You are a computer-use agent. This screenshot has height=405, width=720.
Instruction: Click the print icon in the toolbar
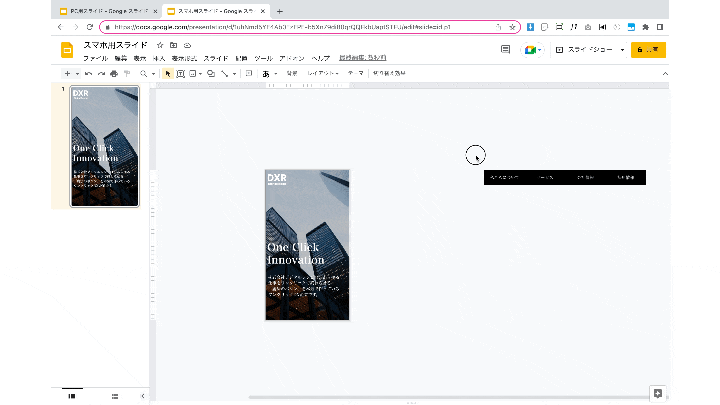click(x=113, y=74)
